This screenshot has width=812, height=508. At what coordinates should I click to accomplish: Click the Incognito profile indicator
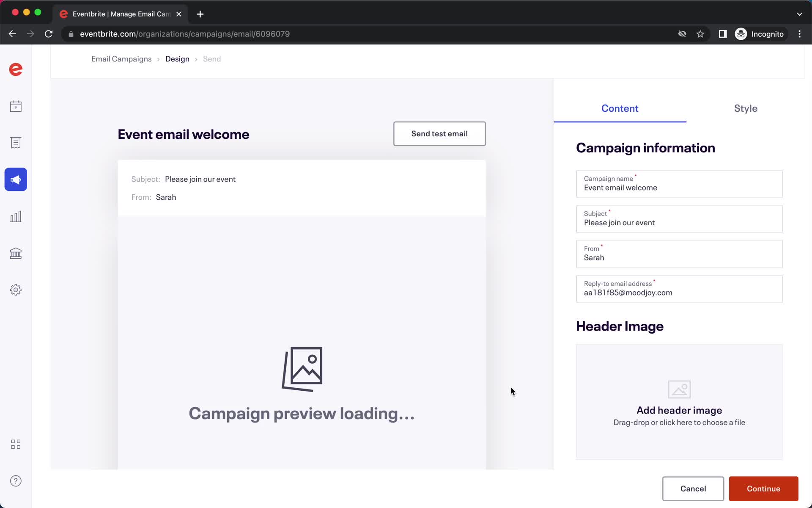pos(760,34)
